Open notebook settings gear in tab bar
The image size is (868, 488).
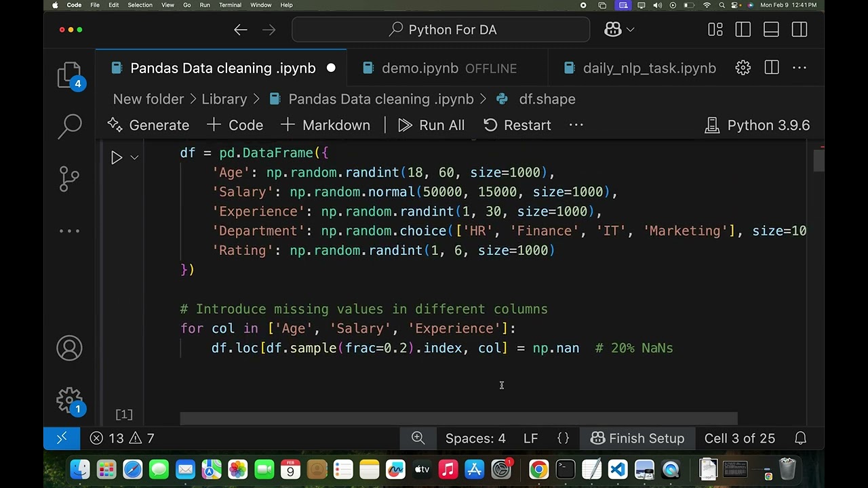tap(743, 68)
